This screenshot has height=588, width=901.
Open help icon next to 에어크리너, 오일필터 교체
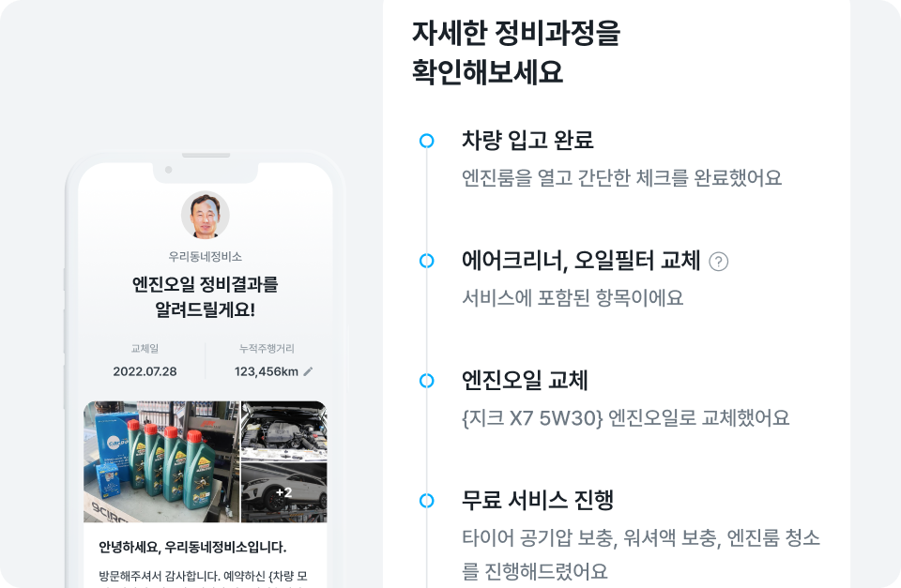pyautogui.click(x=718, y=262)
